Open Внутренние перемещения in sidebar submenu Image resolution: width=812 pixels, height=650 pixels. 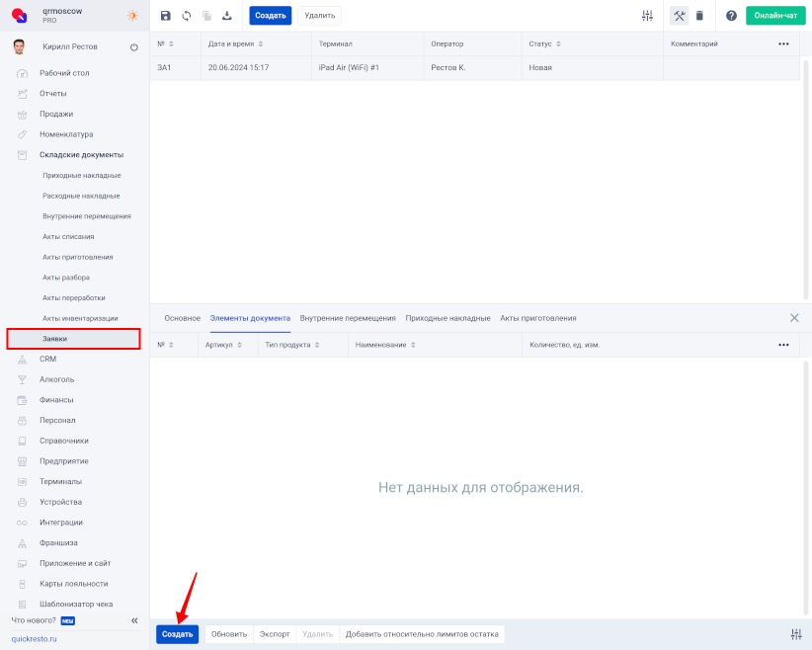pos(87,216)
